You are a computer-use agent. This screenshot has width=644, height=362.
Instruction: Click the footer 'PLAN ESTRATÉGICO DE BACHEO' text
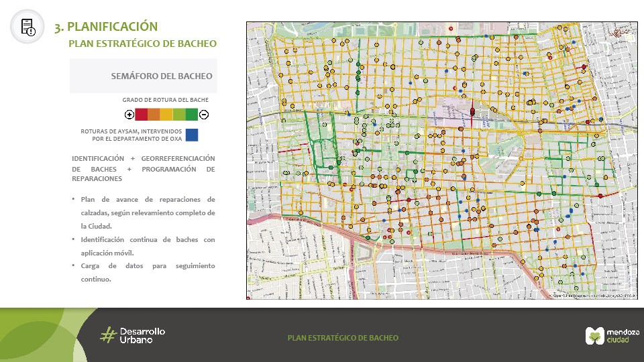click(343, 338)
